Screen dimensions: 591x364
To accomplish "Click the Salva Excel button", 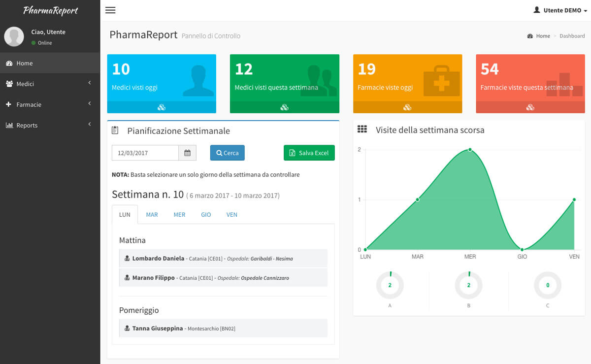I will coord(309,153).
